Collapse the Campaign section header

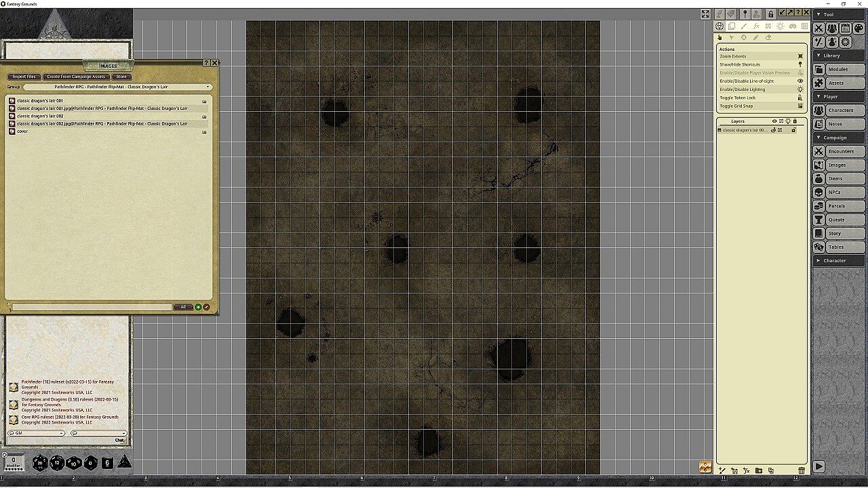[840, 138]
